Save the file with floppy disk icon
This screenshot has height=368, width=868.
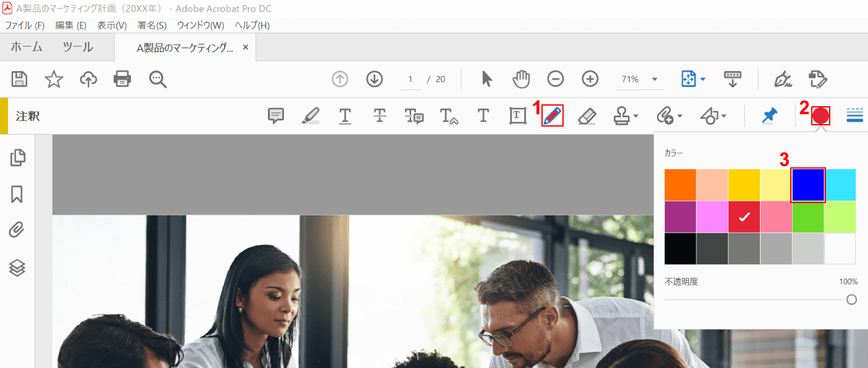[20, 79]
